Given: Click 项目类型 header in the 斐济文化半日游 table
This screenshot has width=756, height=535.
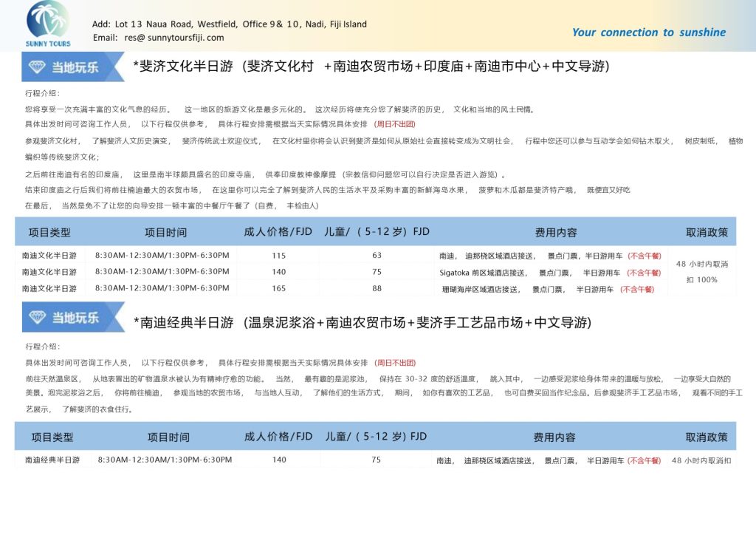Looking at the screenshot, I should 49,233.
